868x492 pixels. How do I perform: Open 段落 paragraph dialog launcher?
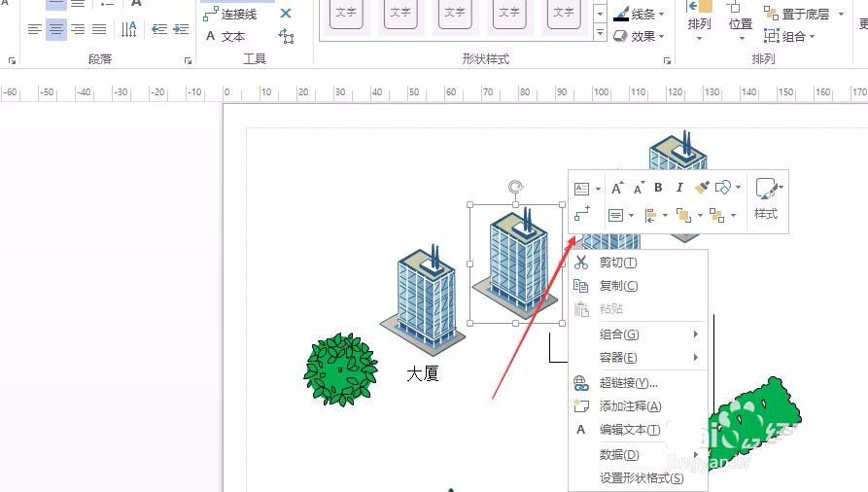188,60
